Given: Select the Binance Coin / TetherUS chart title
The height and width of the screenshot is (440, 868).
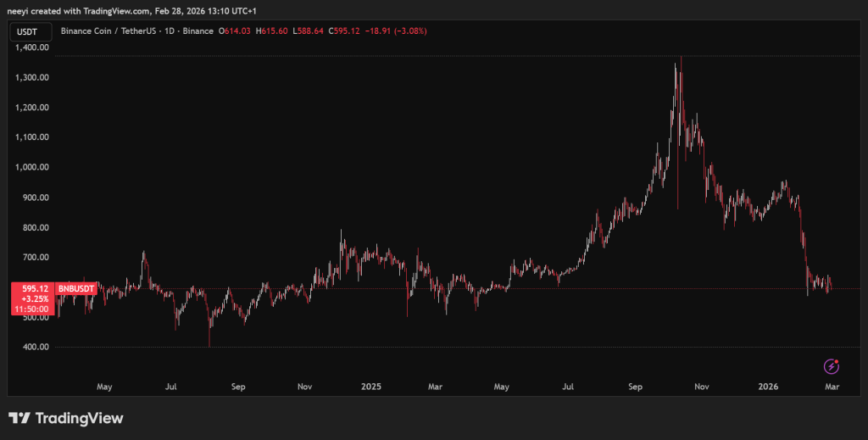Looking at the screenshot, I should [137, 31].
